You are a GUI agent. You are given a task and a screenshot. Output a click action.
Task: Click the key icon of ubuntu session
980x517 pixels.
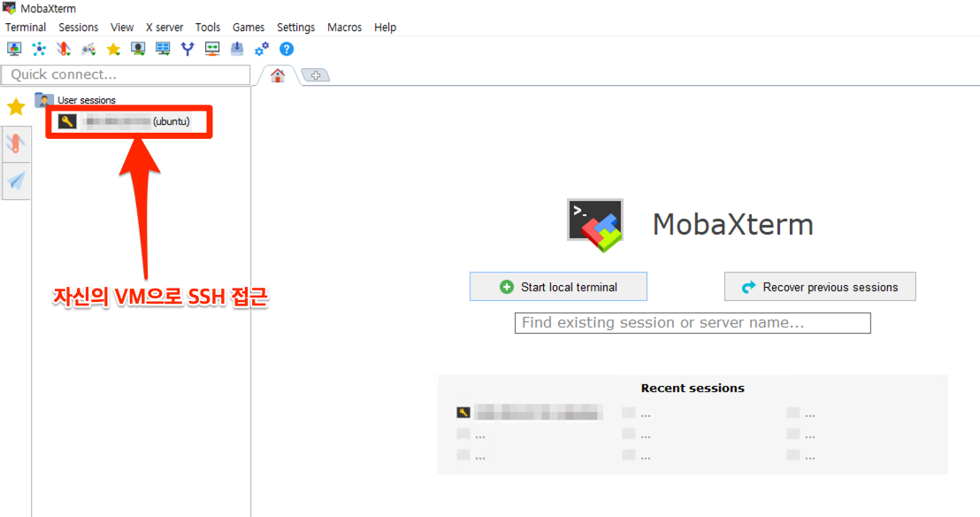67,121
